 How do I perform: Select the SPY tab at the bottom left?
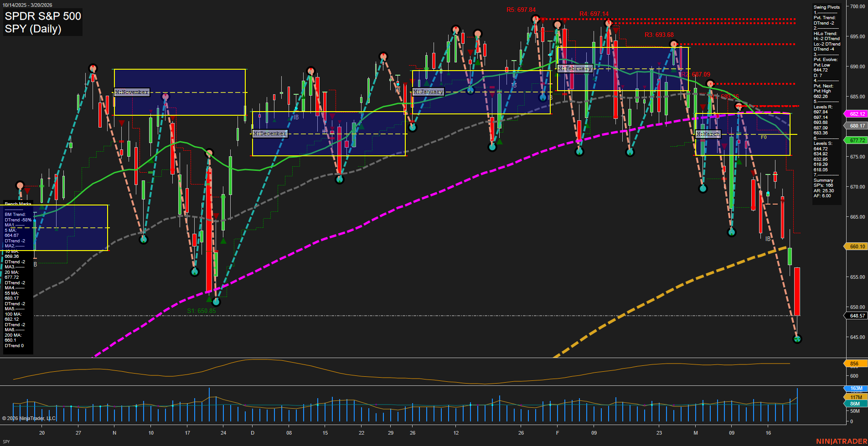[7, 442]
